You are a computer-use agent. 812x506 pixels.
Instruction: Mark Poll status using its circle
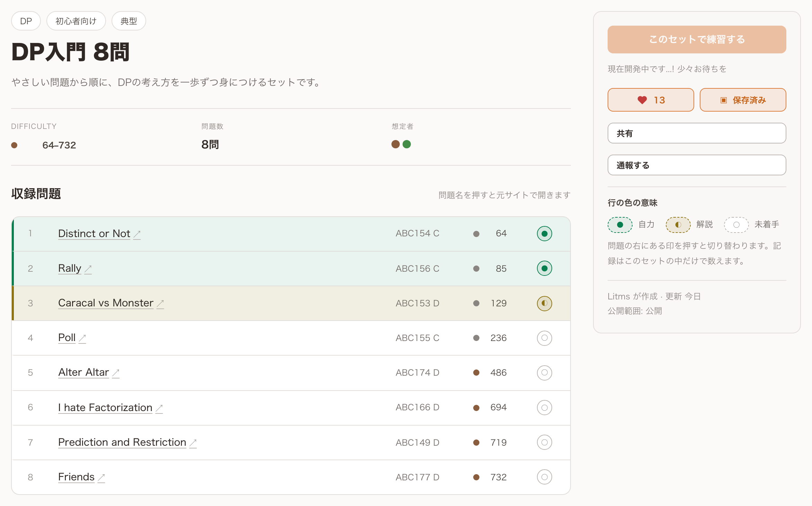pos(545,338)
